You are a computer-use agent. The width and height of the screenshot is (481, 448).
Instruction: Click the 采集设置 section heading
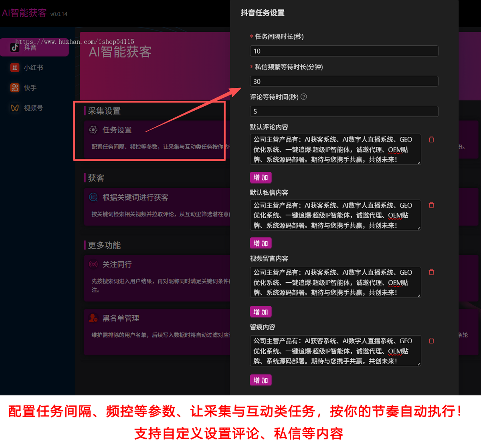[x=104, y=111]
